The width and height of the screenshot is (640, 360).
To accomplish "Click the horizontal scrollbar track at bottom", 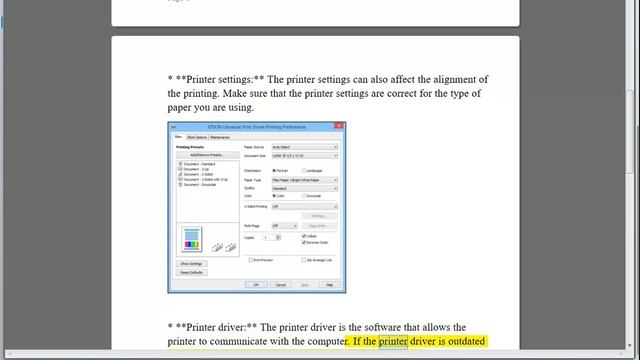I will coord(314,354).
